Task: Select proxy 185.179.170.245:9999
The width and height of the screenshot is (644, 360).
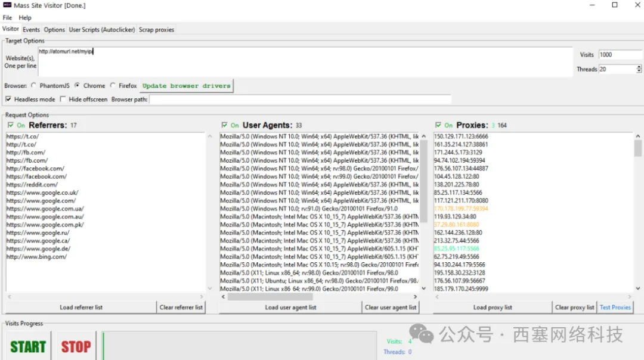Action: point(461,289)
